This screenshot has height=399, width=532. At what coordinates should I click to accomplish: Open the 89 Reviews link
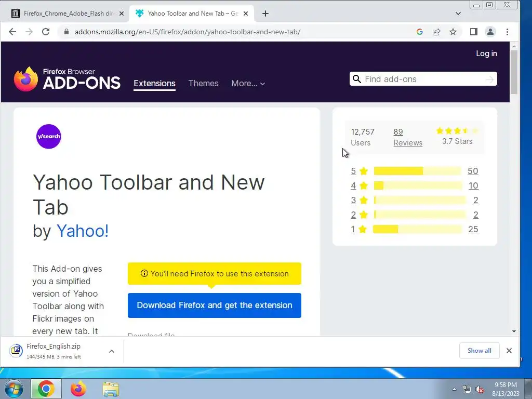tap(408, 137)
